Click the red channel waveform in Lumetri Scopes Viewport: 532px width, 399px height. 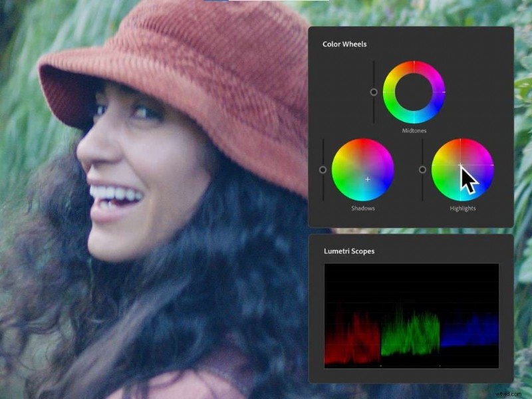(352, 332)
